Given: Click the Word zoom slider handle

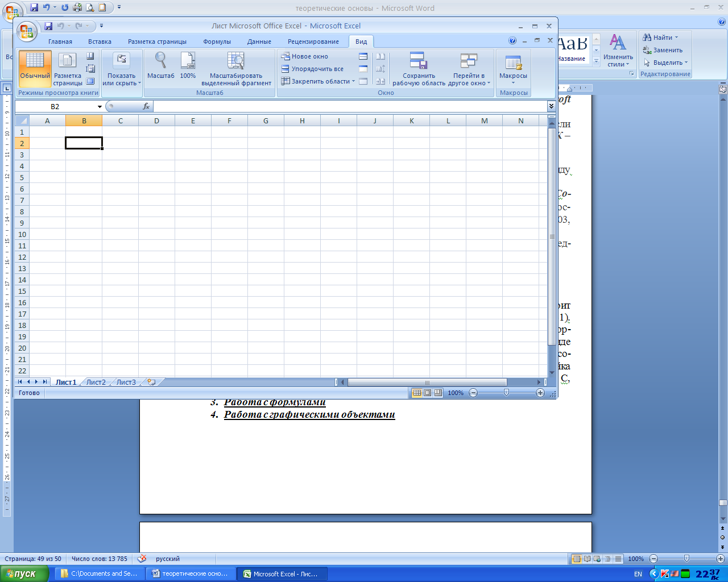Looking at the screenshot, I should tap(686, 559).
